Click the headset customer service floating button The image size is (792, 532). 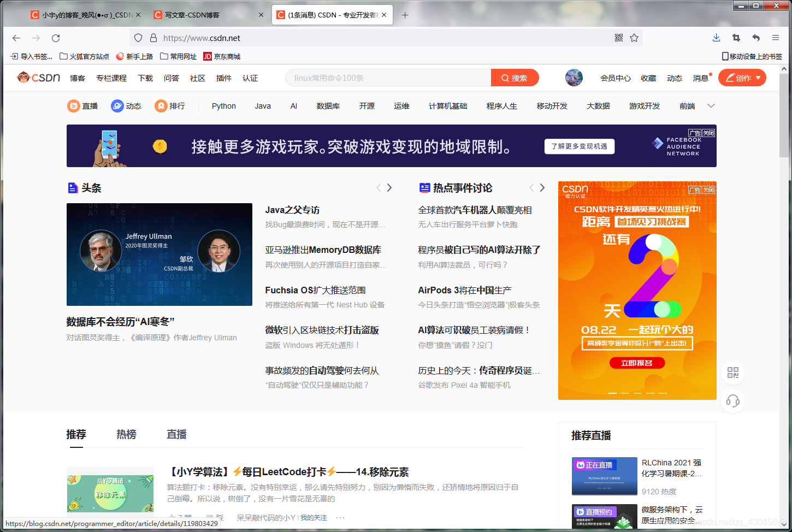733,401
